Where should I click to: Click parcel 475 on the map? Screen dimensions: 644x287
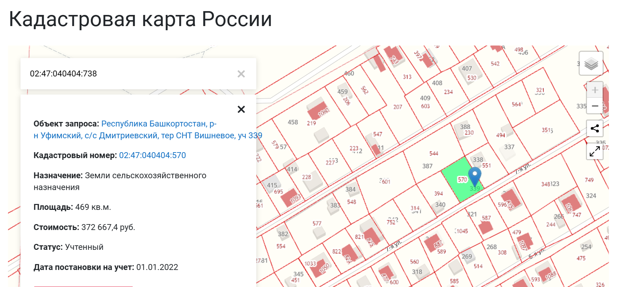tap(581, 258)
